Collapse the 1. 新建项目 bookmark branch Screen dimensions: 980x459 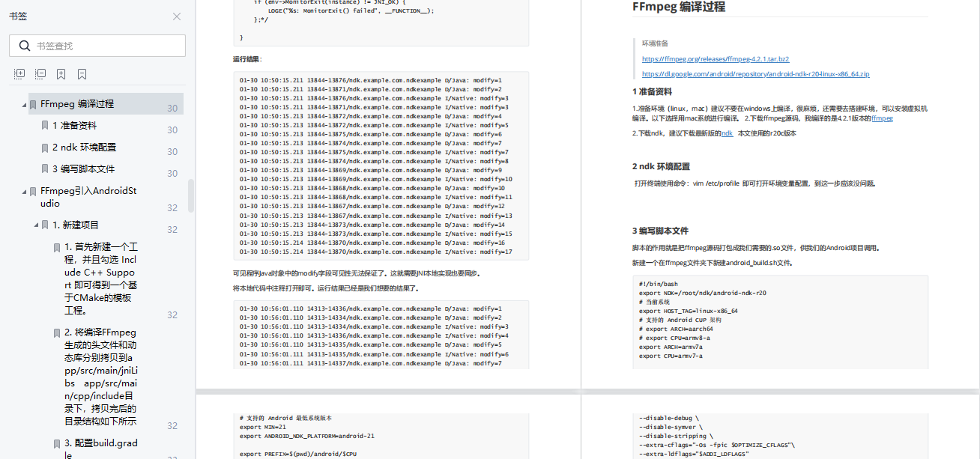tap(36, 225)
